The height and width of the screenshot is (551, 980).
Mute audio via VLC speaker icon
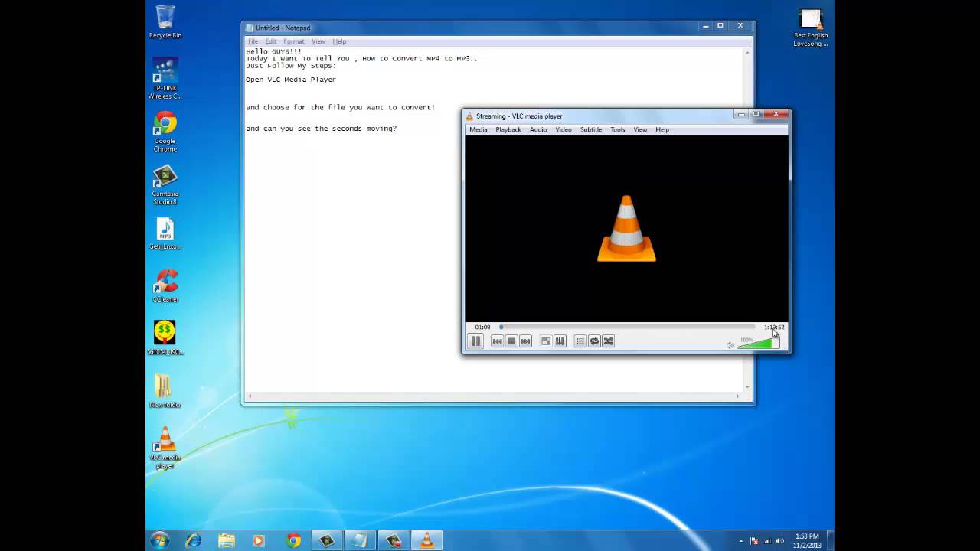click(x=730, y=345)
